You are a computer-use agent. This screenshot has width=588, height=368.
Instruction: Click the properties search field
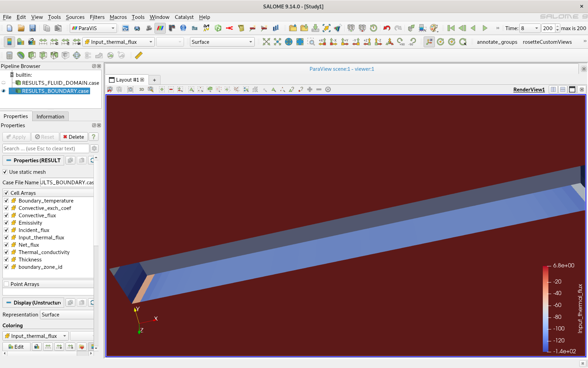click(x=46, y=149)
